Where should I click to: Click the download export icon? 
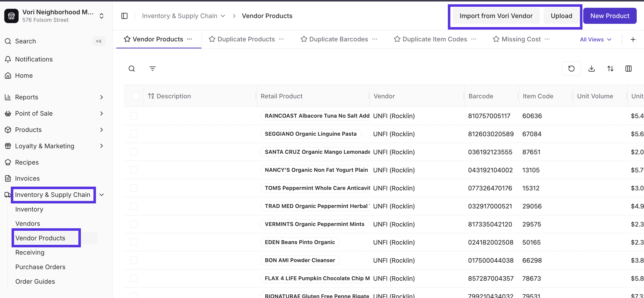(592, 68)
